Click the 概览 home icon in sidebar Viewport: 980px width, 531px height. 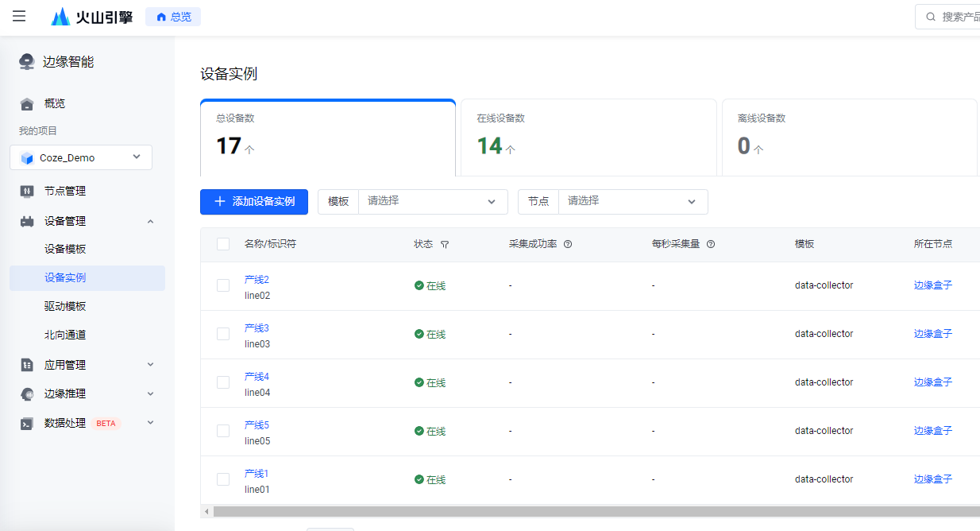coord(27,103)
